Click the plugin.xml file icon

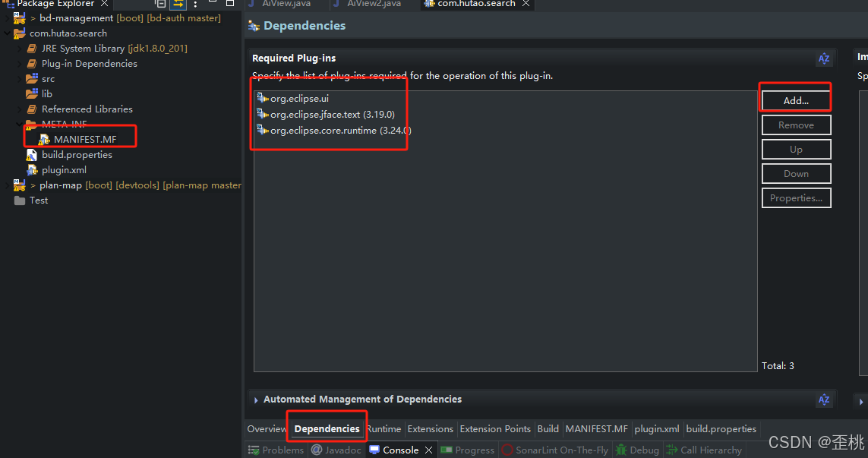pyautogui.click(x=32, y=170)
